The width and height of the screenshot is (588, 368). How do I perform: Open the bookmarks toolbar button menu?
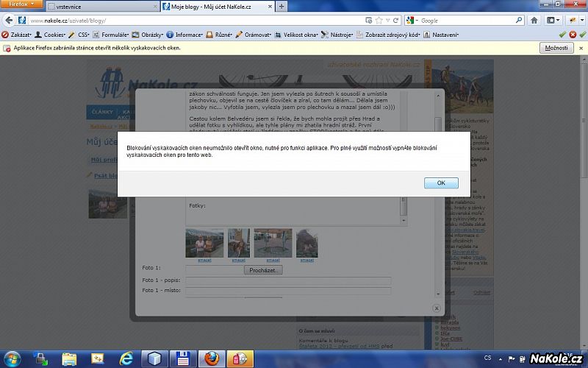click(x=553, y=21)
